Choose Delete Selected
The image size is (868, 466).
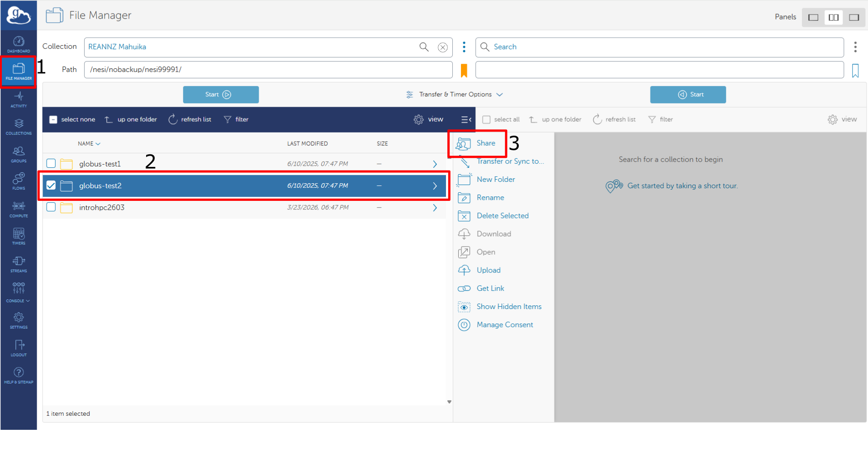493,216
